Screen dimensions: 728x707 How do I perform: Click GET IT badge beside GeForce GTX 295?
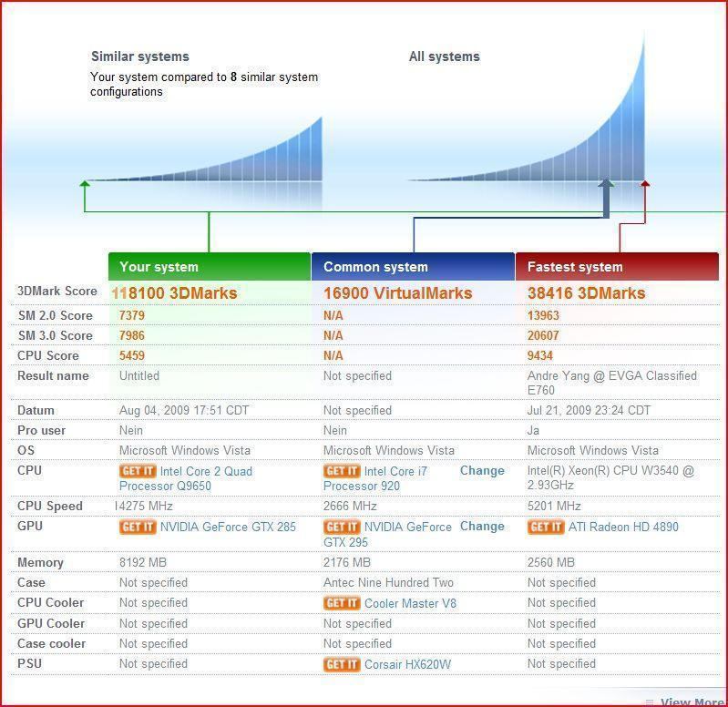point(342,527)
